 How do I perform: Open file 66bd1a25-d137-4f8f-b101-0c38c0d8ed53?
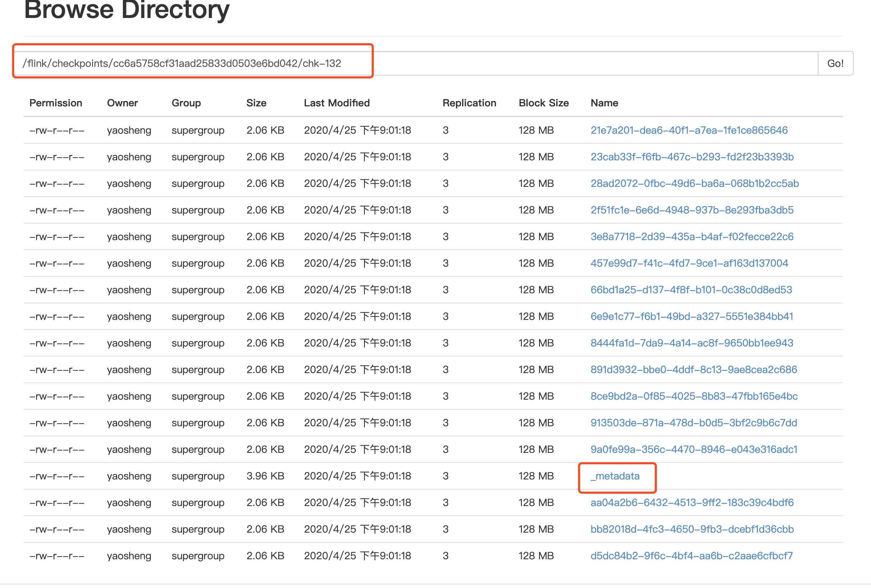coord(691,290)
